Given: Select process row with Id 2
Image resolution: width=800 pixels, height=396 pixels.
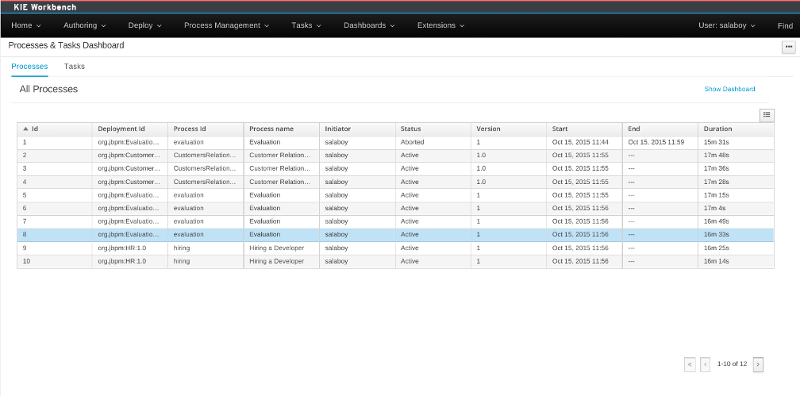Looking at the screenshot, I should (395, 156).
